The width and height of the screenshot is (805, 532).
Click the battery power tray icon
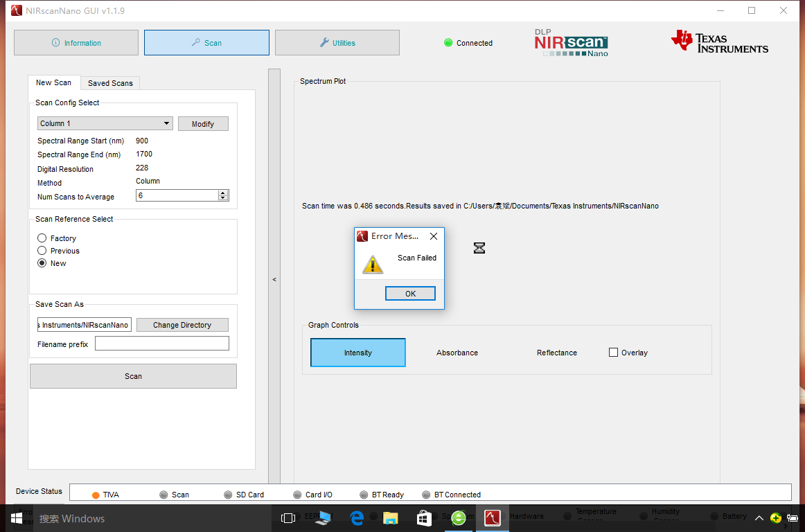[793, 517]
